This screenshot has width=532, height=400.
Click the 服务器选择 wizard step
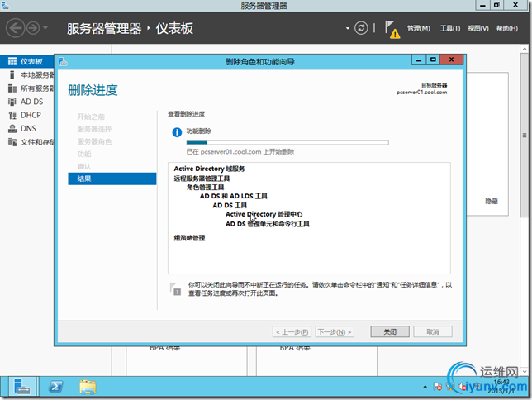[94, 129]
